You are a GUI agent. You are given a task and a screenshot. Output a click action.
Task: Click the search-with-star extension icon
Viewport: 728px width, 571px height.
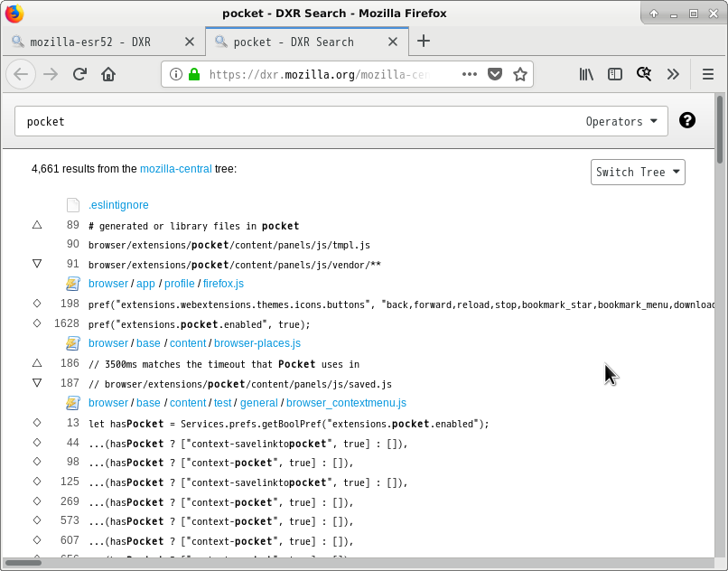point(644,74)
